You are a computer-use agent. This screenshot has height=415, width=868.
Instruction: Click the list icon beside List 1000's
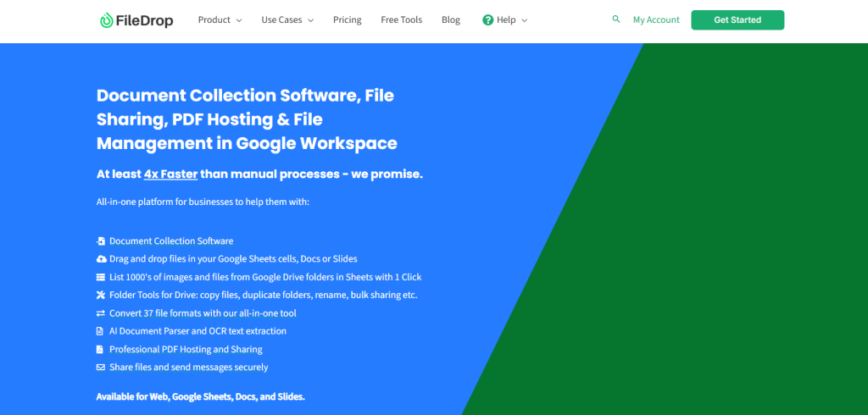click(101, 277)
